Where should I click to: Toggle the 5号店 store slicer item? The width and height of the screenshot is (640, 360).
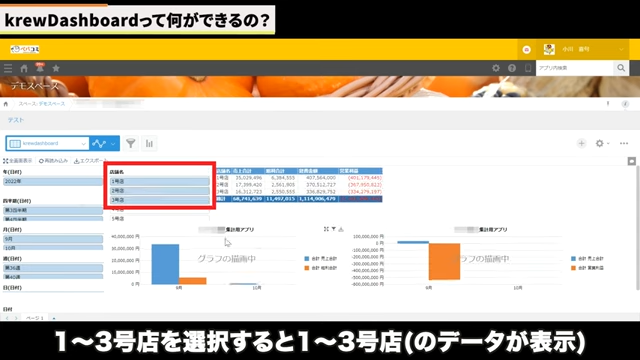point(160,219)
